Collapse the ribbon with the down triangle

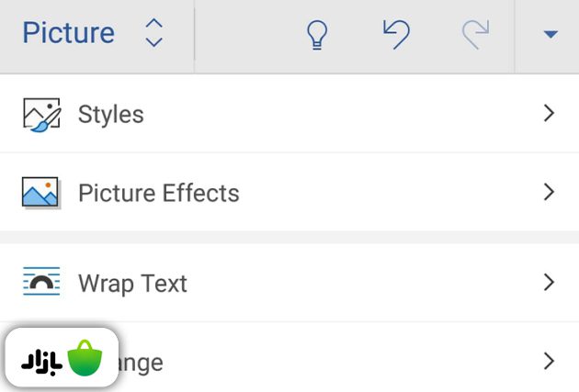pyautogui.click(x=550, y=35)
